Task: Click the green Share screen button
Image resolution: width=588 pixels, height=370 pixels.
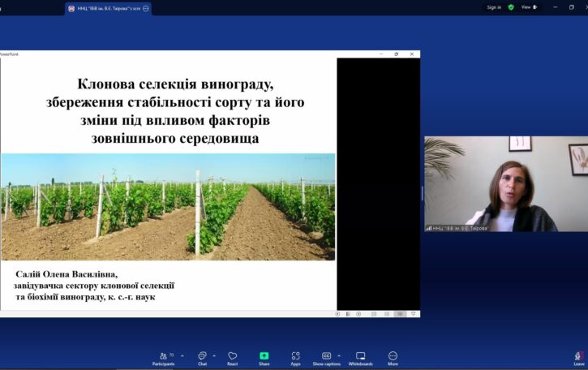Action: pyautogui.click(x=264, y=356)
